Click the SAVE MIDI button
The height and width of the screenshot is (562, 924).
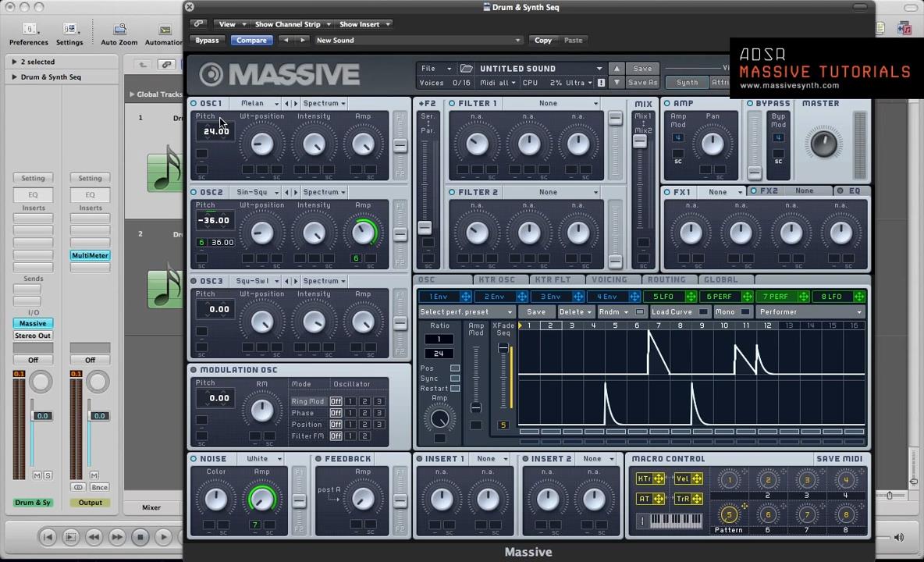[839, 458]
